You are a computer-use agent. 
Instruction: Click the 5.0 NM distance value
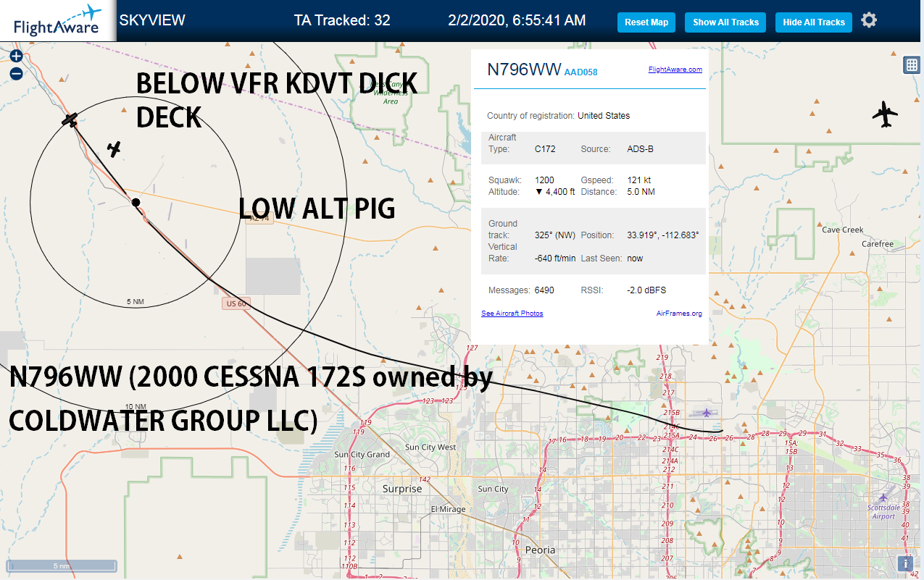click(640, 192)
